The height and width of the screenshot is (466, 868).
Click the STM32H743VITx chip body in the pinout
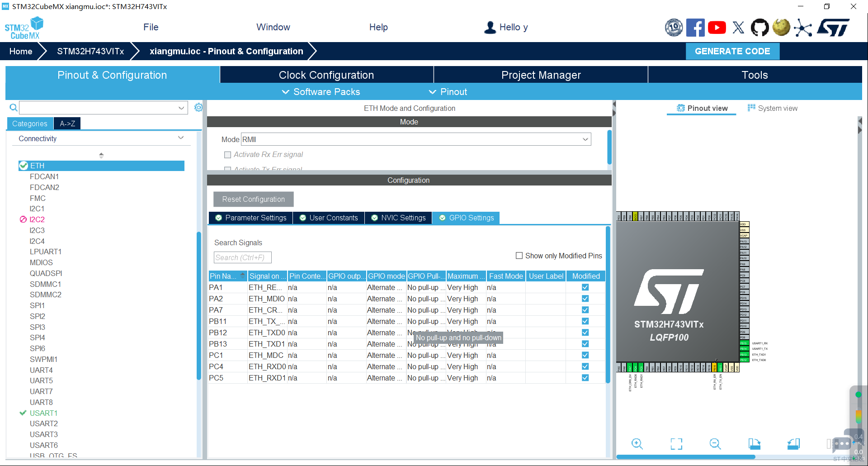678,292
